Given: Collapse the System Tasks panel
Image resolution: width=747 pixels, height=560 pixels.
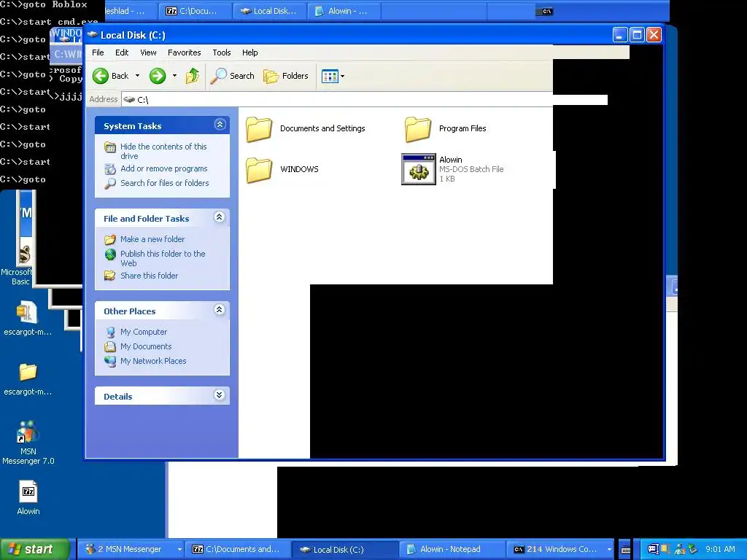Looking at the screenshot, I should pyautogui.click(x=220, y=125).
